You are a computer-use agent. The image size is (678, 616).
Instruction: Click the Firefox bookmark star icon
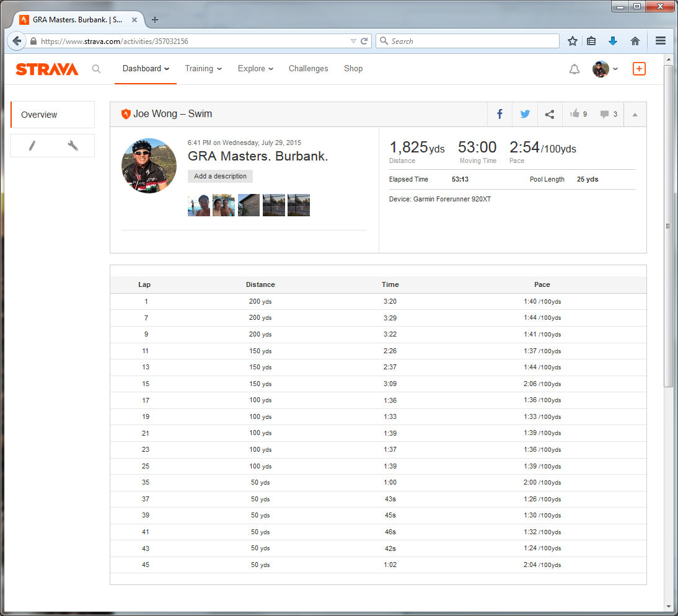pyautogui.click(x=572, y=41)
